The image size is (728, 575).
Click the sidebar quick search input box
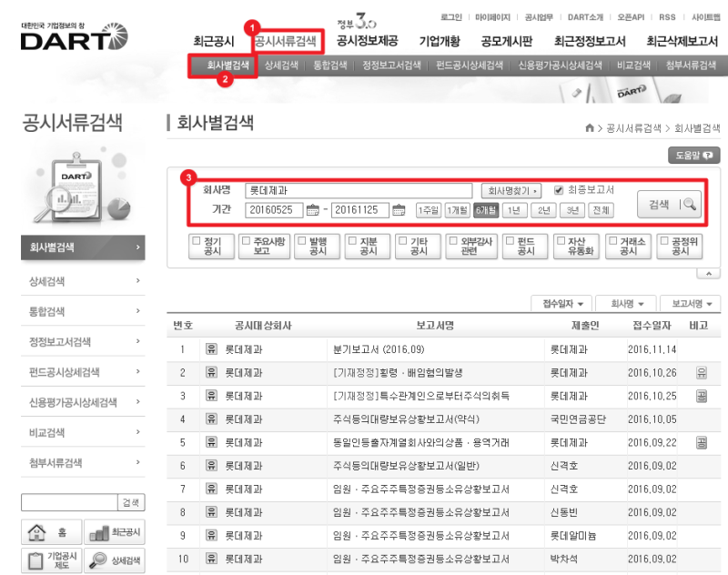click(70, 502)
